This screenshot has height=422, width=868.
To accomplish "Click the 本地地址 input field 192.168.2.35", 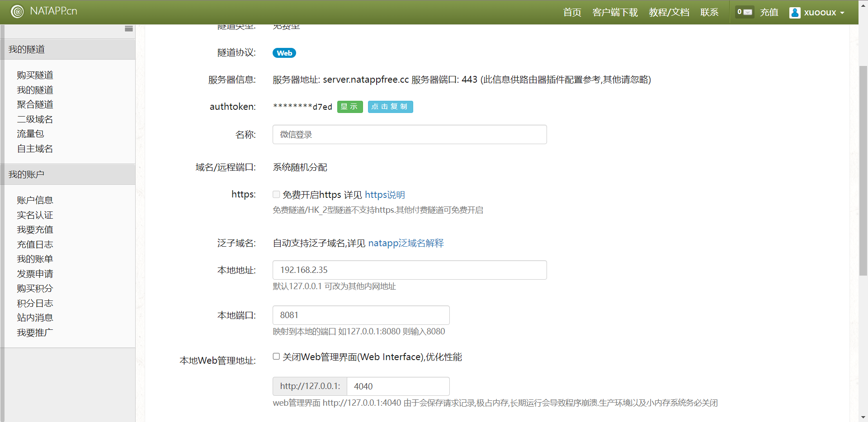I will (x=410, y=270).
